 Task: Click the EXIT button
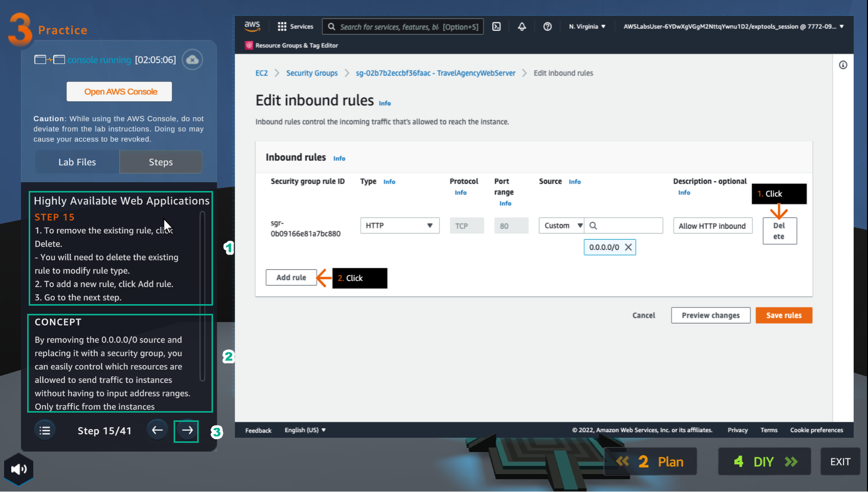(840, 462)
